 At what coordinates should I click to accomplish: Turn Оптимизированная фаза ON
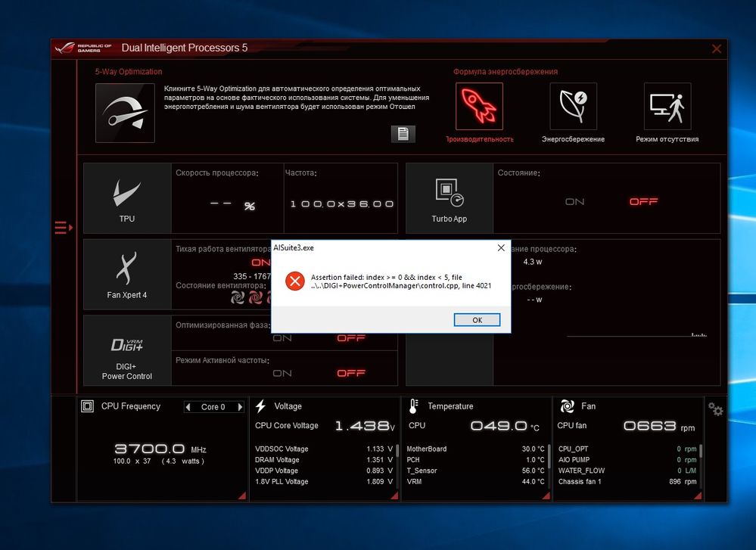(x=282, y=338)
